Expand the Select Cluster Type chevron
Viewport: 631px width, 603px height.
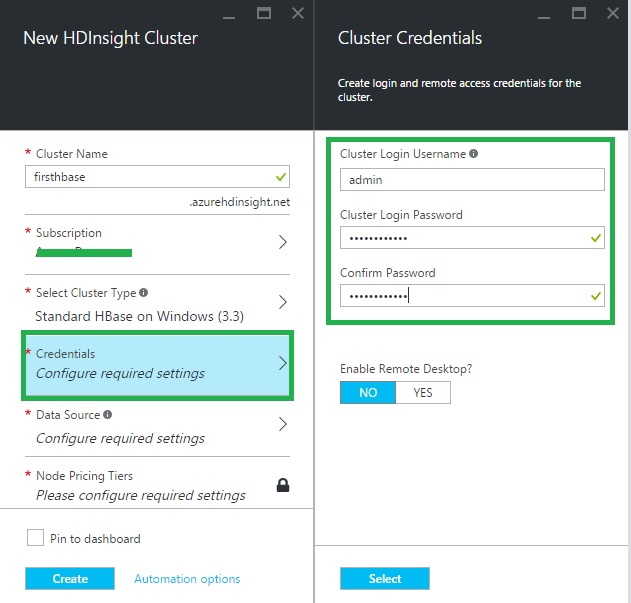[x=282, y=302]
